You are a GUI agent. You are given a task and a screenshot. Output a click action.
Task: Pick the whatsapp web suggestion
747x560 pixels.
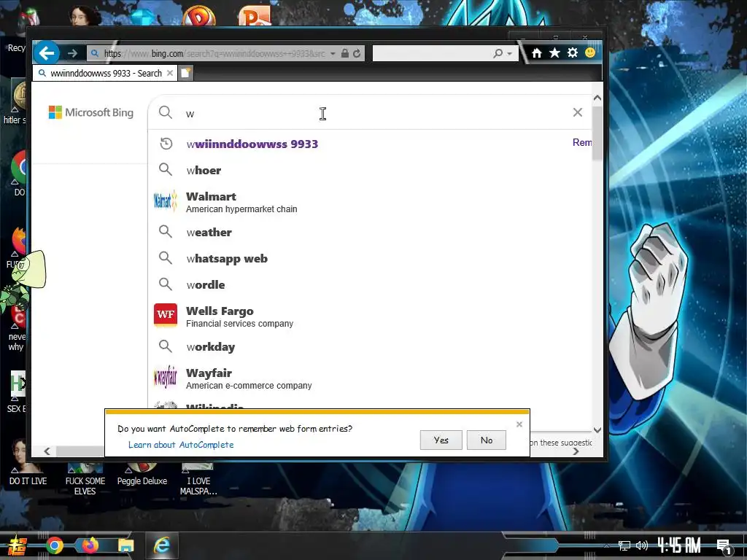(x=227, y=259)
